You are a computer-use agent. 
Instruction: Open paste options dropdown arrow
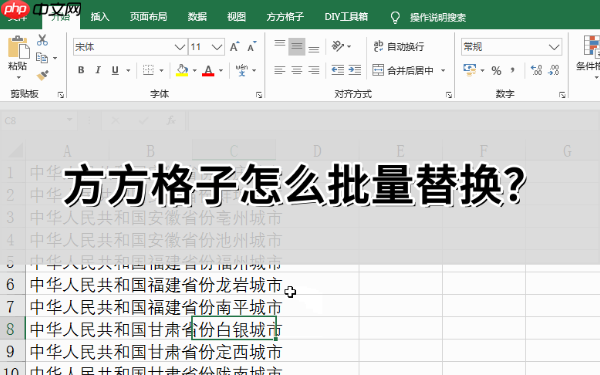point(18,77)
